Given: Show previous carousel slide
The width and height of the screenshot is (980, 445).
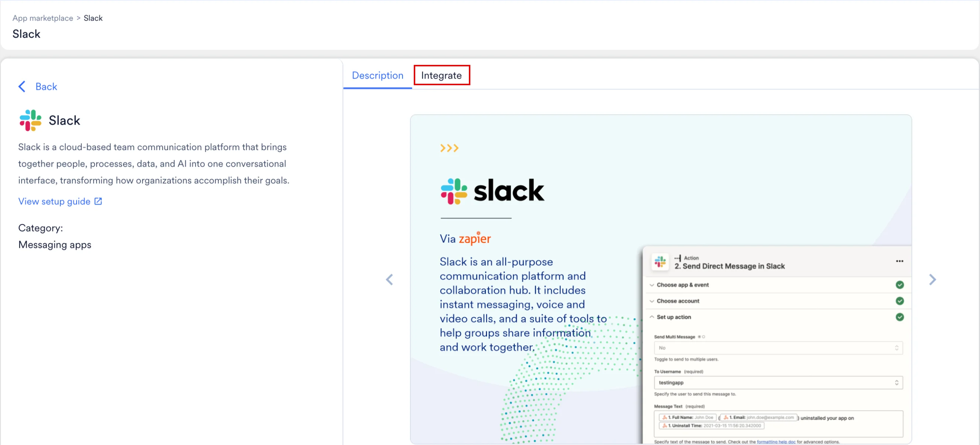Looking at the screenshot, I should (389, 280).
